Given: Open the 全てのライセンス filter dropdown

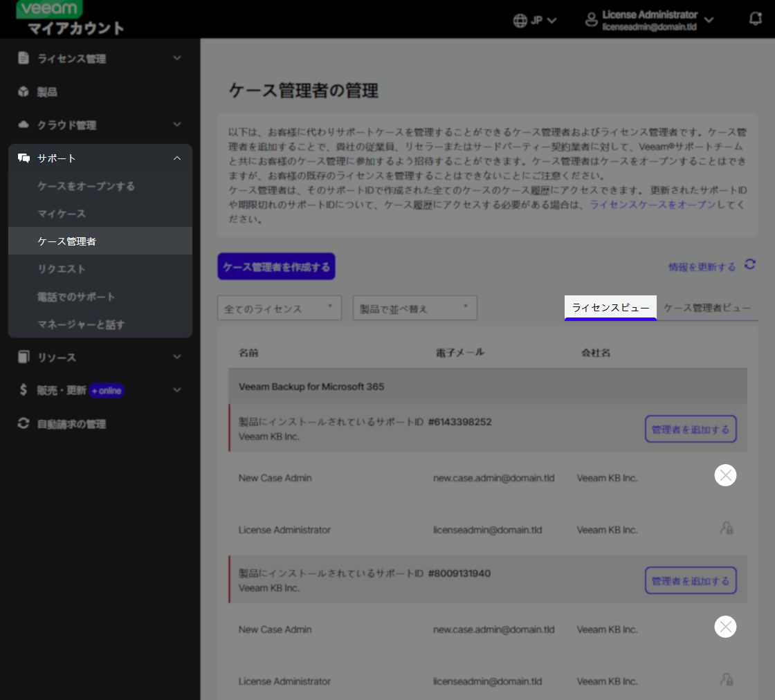Looking at the screenshot, I should click(279, 307).
